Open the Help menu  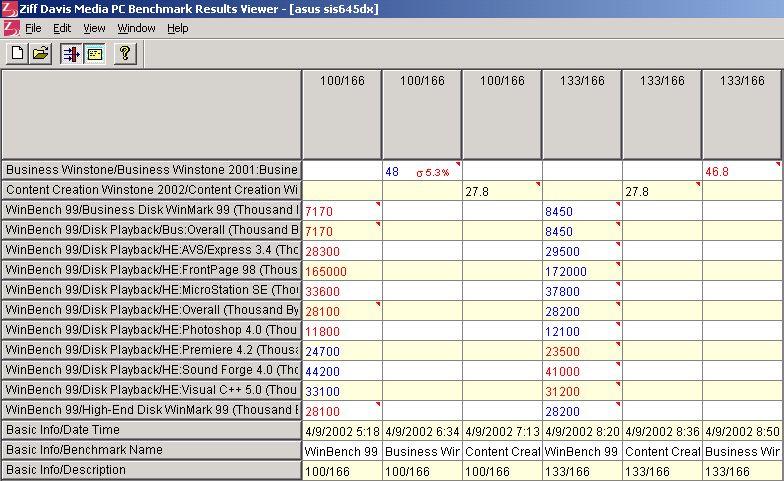tap(178, 28)
